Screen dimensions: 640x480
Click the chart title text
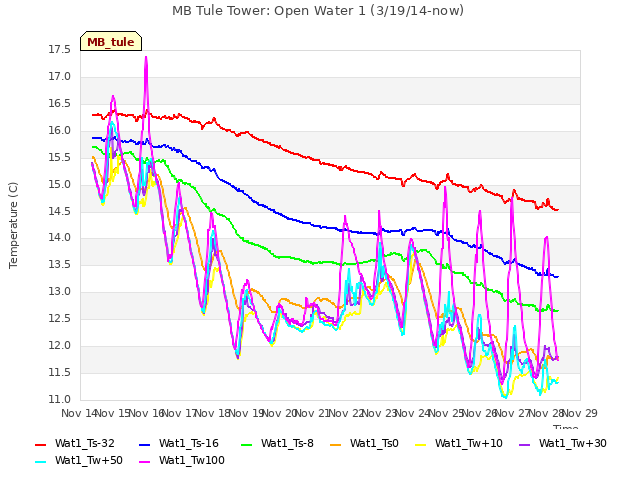(318, 11)
